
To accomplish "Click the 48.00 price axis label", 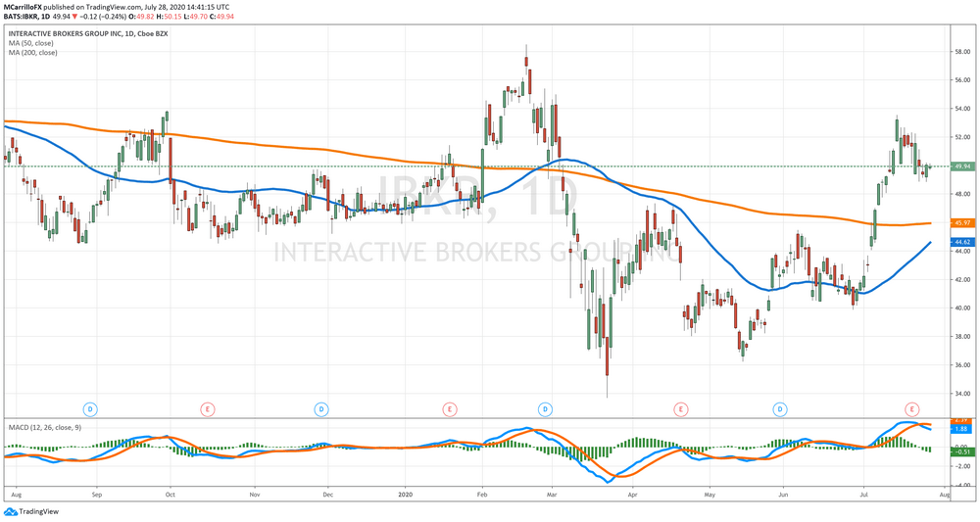I will (x=962, y=194).
